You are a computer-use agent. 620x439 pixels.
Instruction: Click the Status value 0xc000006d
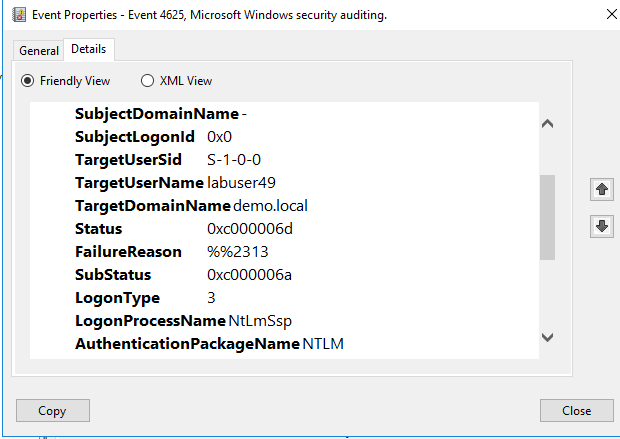[250, 229]
